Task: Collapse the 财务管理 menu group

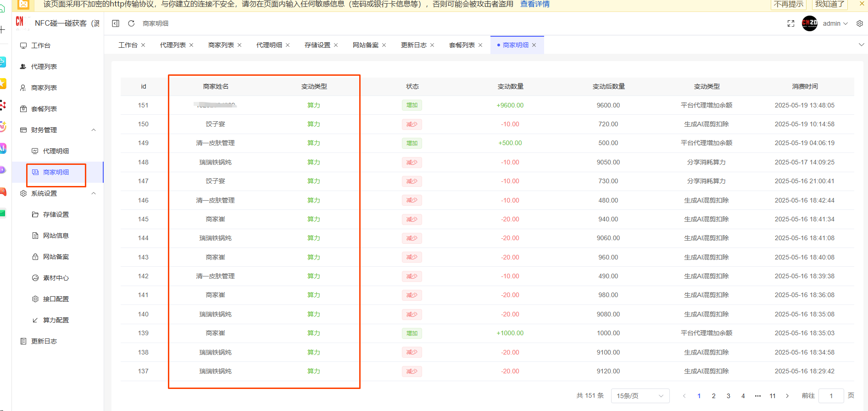Action: (94, 130)
